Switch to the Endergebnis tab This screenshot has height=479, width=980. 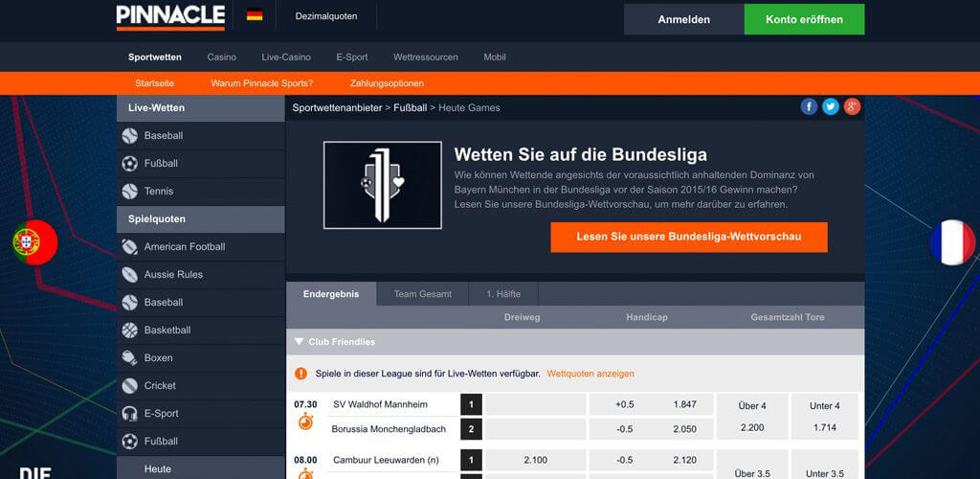[x=331, y=294]
